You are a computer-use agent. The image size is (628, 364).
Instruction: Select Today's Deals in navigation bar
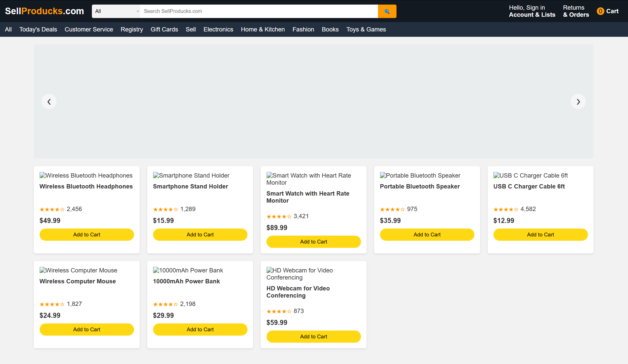(38, 29)
